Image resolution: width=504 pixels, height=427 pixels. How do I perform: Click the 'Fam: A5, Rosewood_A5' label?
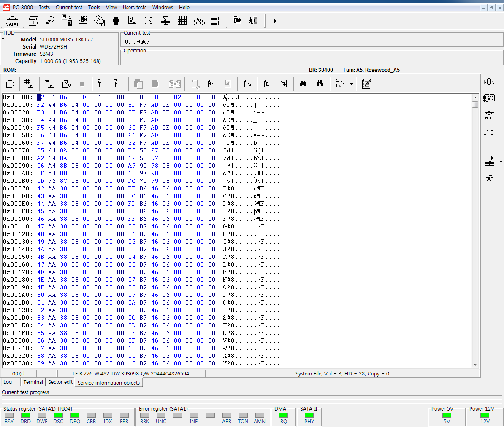point(371,70)
